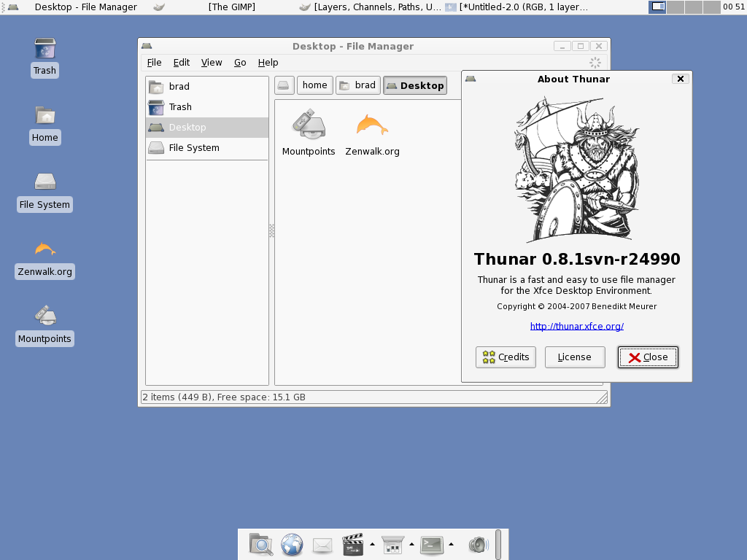Click the volume speaker icon
Viewport: 747px width, 560px height.
pyautogui.click(x=479, y=545)
